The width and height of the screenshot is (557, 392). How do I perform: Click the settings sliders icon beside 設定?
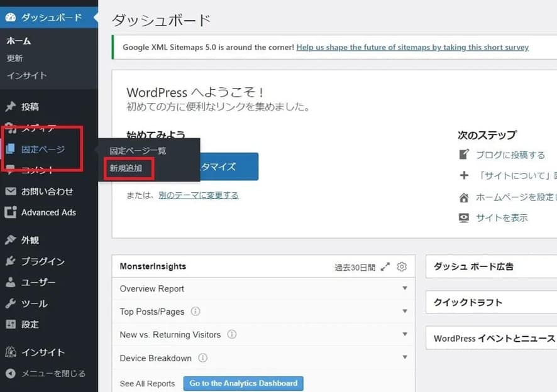click(11, 324)
